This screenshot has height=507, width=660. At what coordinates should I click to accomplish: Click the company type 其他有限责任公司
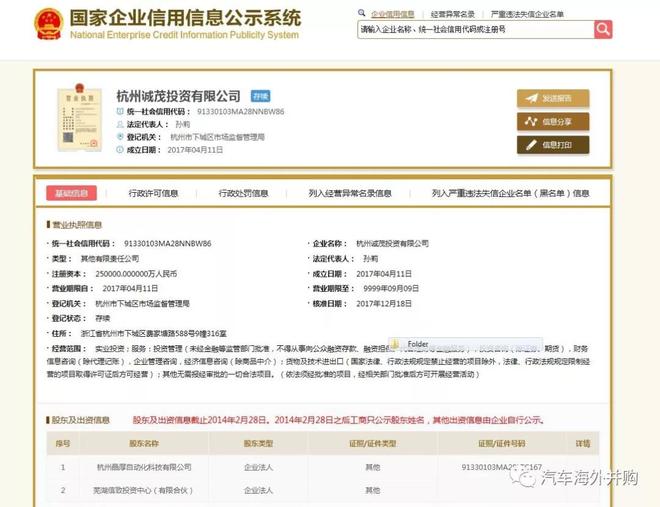109,259
